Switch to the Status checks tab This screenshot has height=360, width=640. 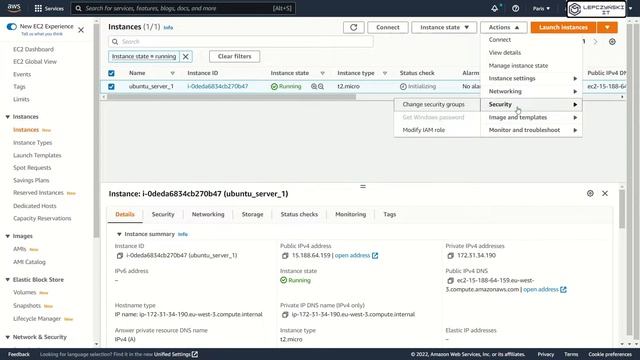pos(299,214)
